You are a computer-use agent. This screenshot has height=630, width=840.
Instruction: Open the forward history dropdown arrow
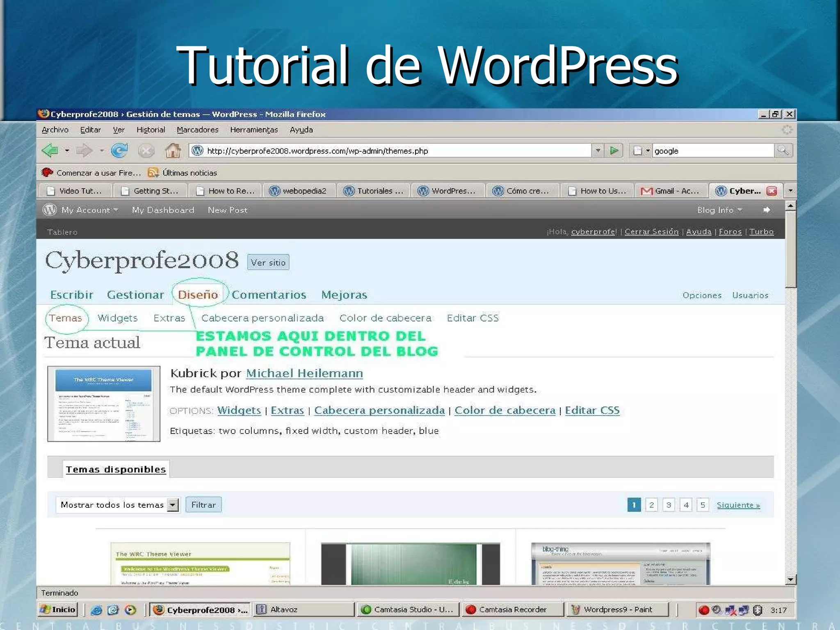(x=101, y=151)
